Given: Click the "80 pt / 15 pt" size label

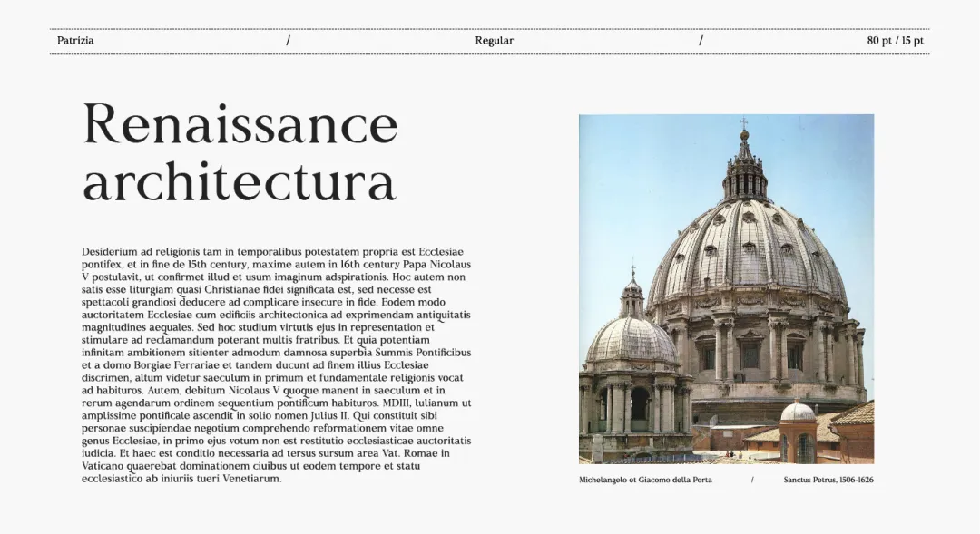Looking at the screenshot, I should pos(895,41).
